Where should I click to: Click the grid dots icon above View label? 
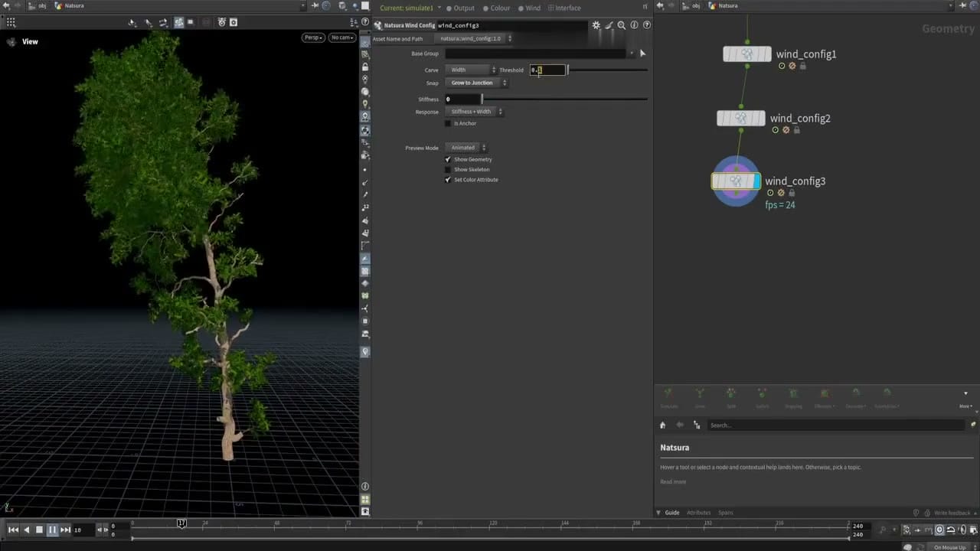tap(11, 22)
